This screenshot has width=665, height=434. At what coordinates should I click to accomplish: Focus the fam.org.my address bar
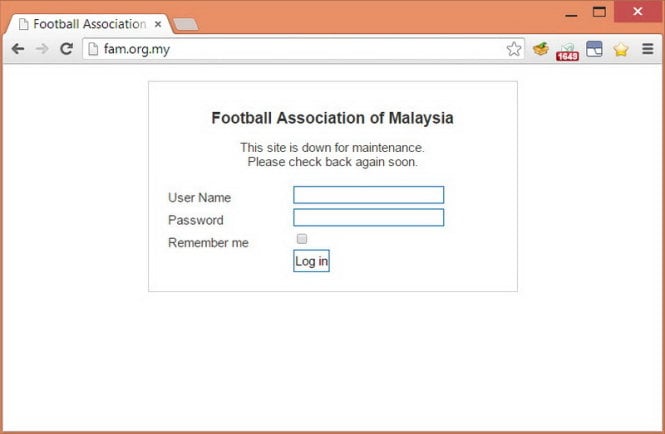coord(303,49)
